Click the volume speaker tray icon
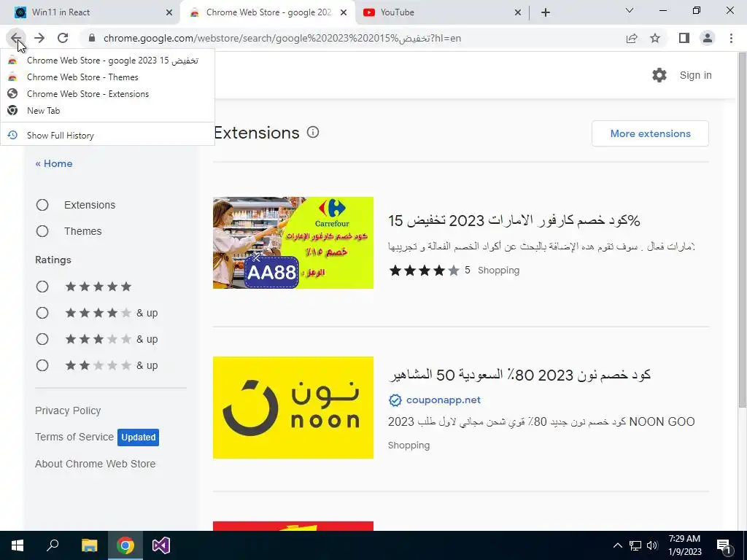747x560 pixels. [x=652, y=545]
